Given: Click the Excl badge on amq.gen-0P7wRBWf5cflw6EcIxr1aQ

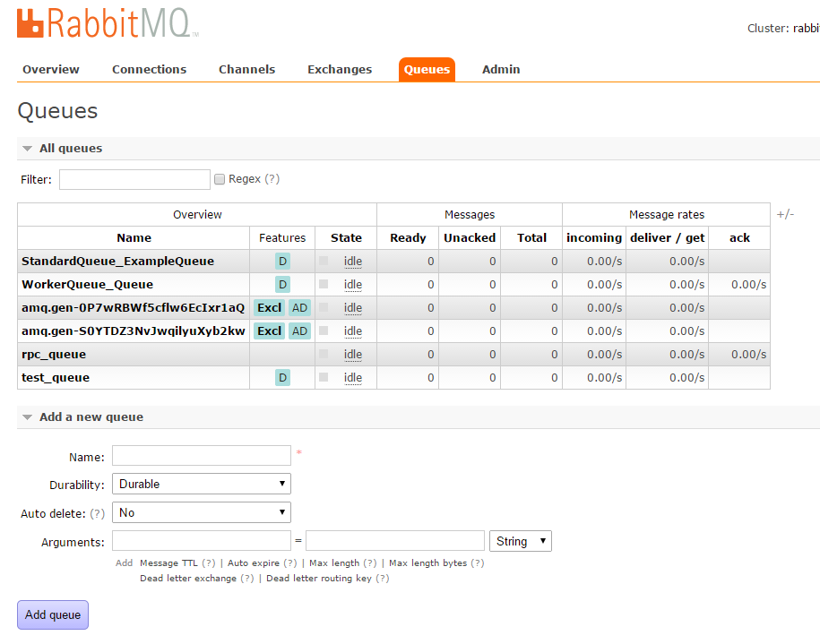Looking at the screenshot, I should (x=269, y=308).
